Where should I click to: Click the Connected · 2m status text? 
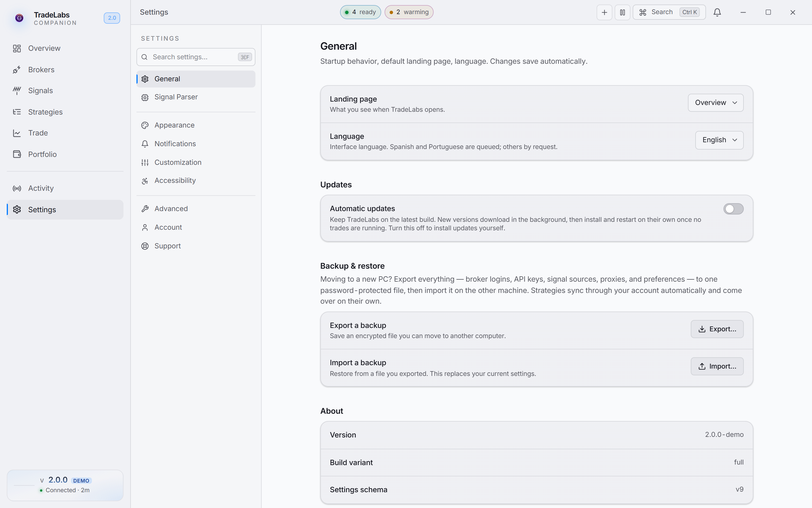point(67,490)
